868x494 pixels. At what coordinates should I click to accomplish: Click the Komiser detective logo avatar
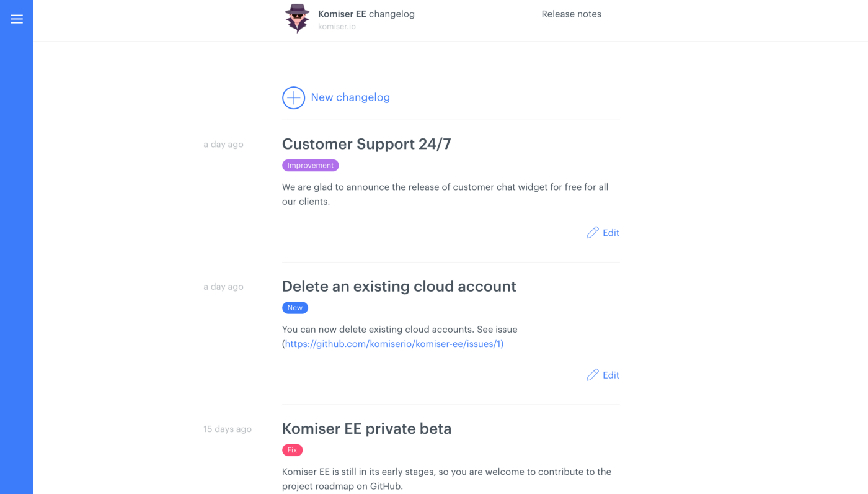pyautogui.click(x=297, y=18)
